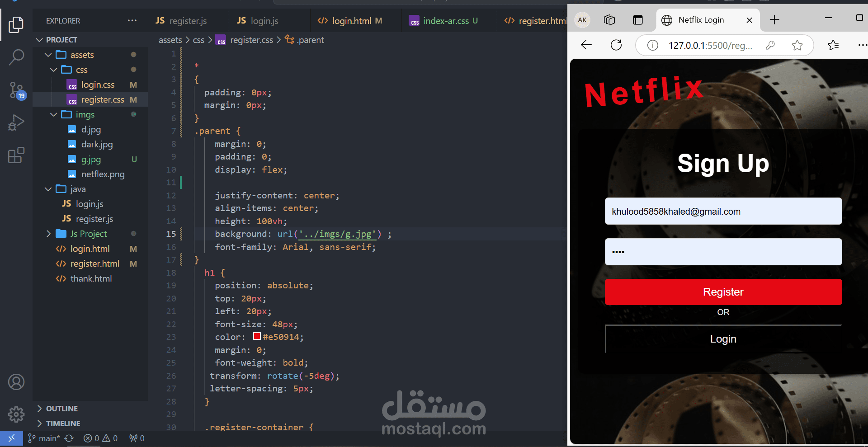The width and height of the screenshot is (868, 447).
Task: Click the password input field
Action: point(723,252)
